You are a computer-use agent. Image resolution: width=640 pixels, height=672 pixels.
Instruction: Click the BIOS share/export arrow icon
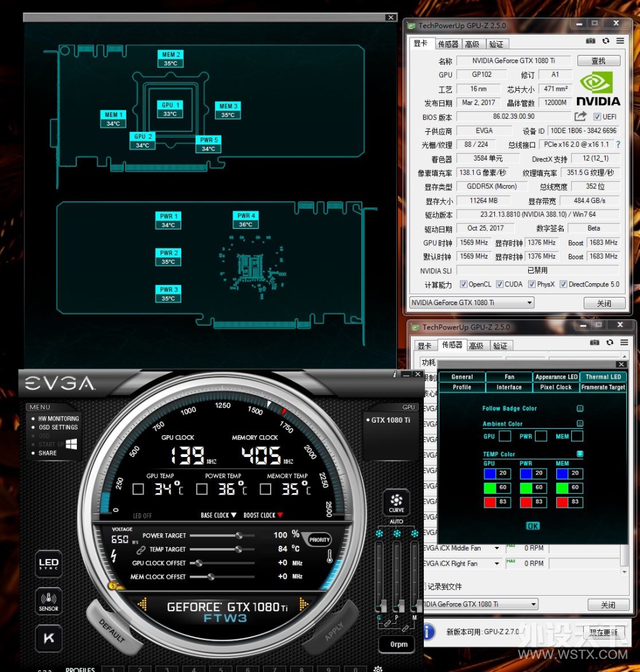581,116
